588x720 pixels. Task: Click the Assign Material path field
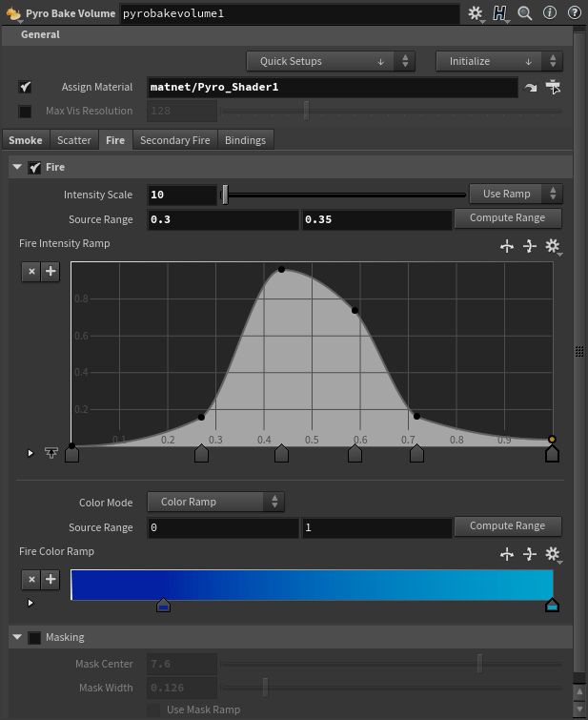333,87
